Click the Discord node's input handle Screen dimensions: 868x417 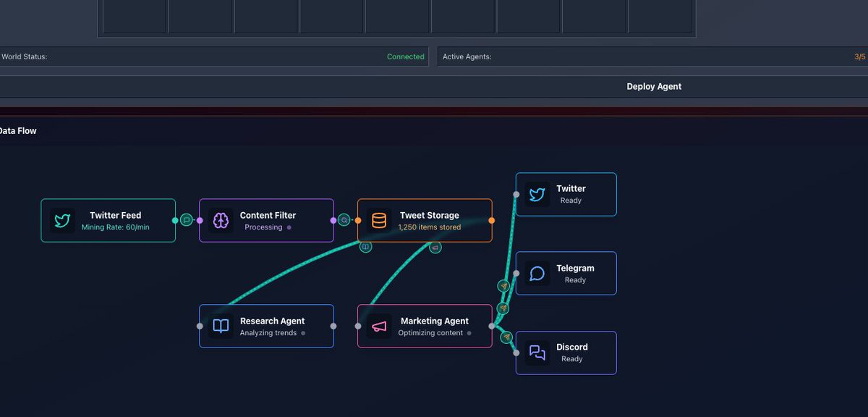[x=516, y=353]
